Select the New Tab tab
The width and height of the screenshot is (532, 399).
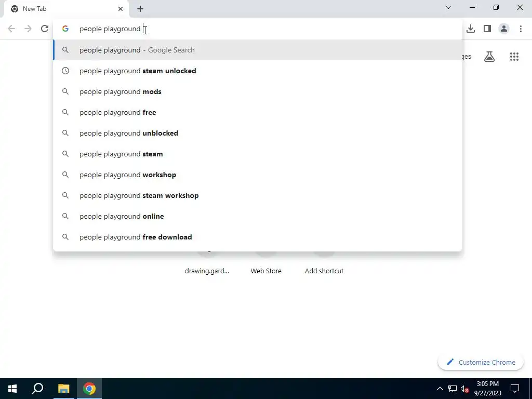coord(66,9)
